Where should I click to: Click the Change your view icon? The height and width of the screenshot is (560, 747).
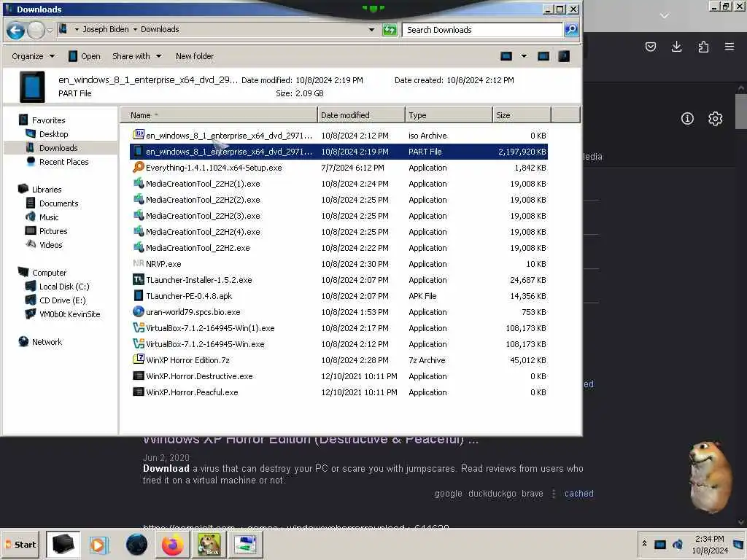tap(506, 56)
